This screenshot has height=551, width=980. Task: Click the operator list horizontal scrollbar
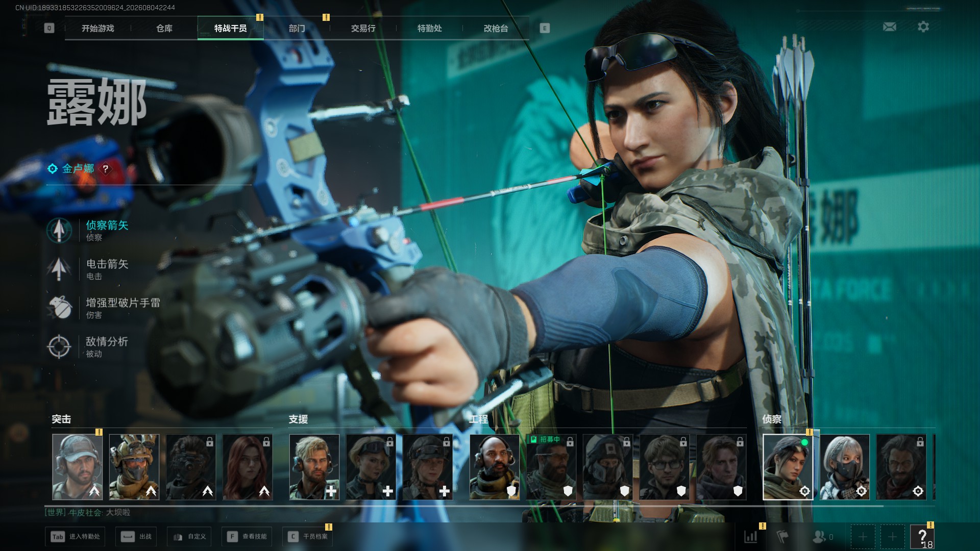pyautogui.click(x=464, y=506)
